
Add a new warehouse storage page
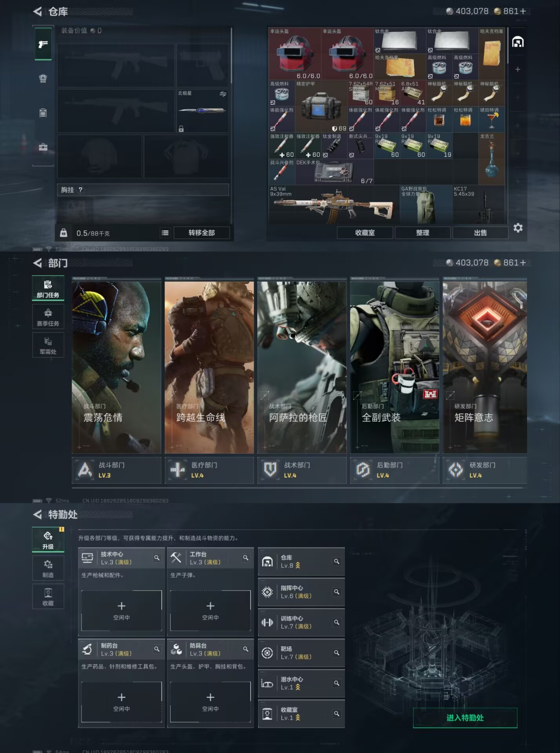point(518,69)
